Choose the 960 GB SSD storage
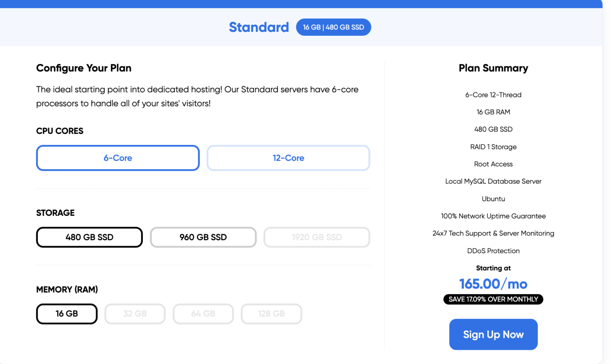611x364 pixels. (203, 237)
